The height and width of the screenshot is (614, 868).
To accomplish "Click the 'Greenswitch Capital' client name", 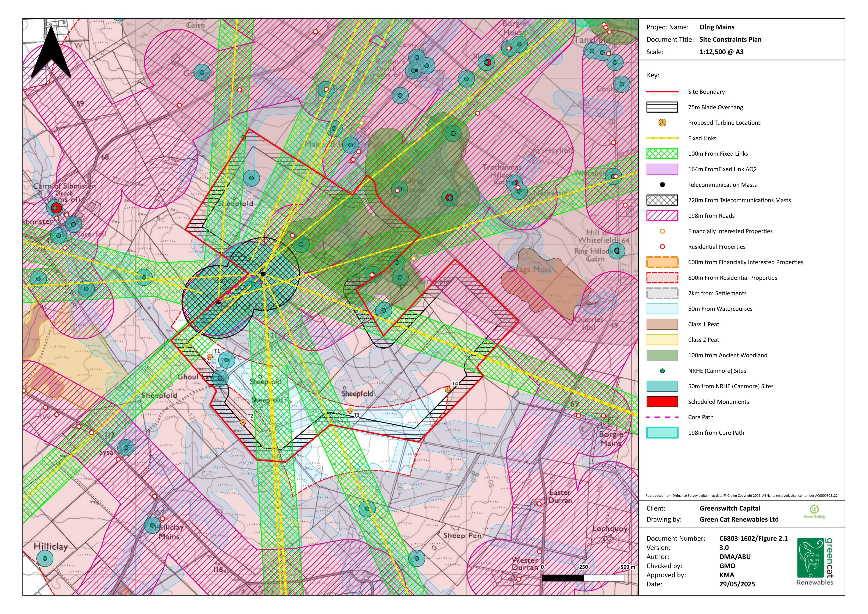I will [x=730, y=508].
